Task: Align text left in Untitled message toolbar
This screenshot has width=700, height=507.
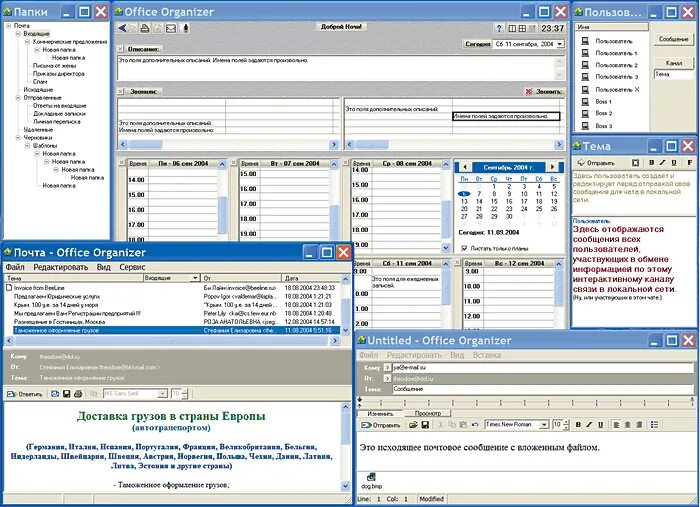Action: pos(617,425)
